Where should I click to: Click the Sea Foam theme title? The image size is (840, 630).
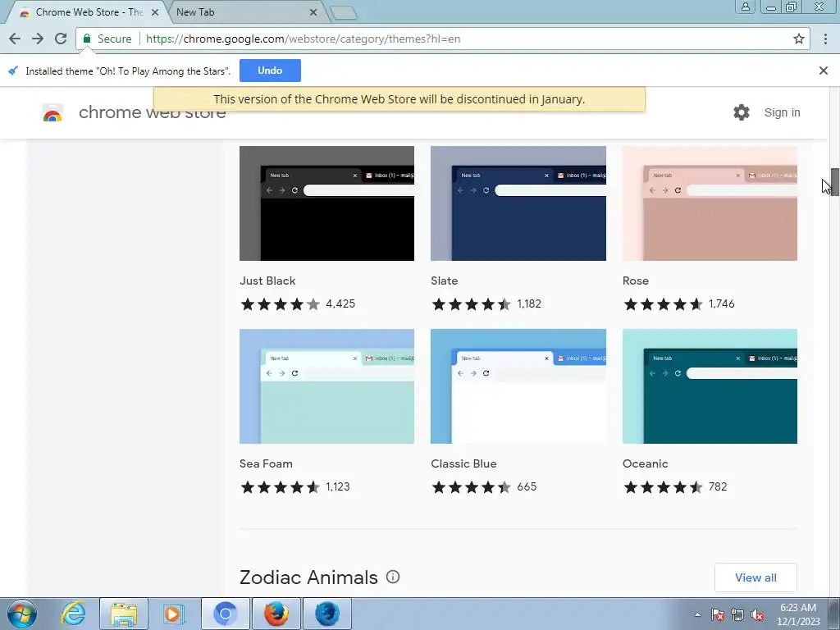pyautogui.click(x=266, y=463)
